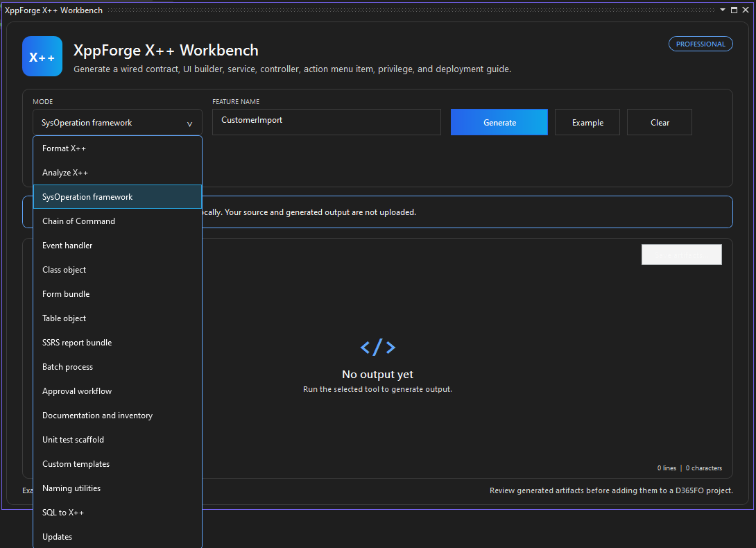756x548 pixels.
Task: Choose Updates from mode list
Action: pos(117,537)
